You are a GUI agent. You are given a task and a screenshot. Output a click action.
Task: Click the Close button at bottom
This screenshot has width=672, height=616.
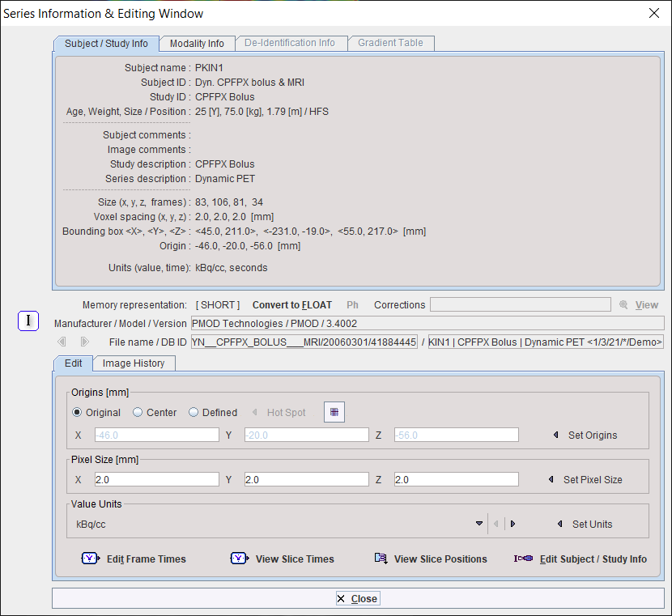pos(358,598)
